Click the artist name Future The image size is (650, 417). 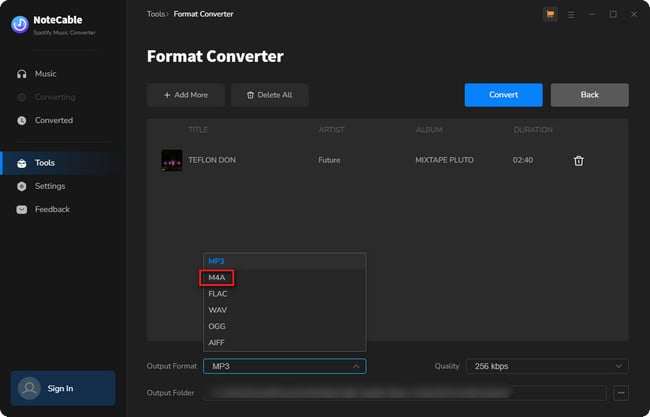pos(329,160)
